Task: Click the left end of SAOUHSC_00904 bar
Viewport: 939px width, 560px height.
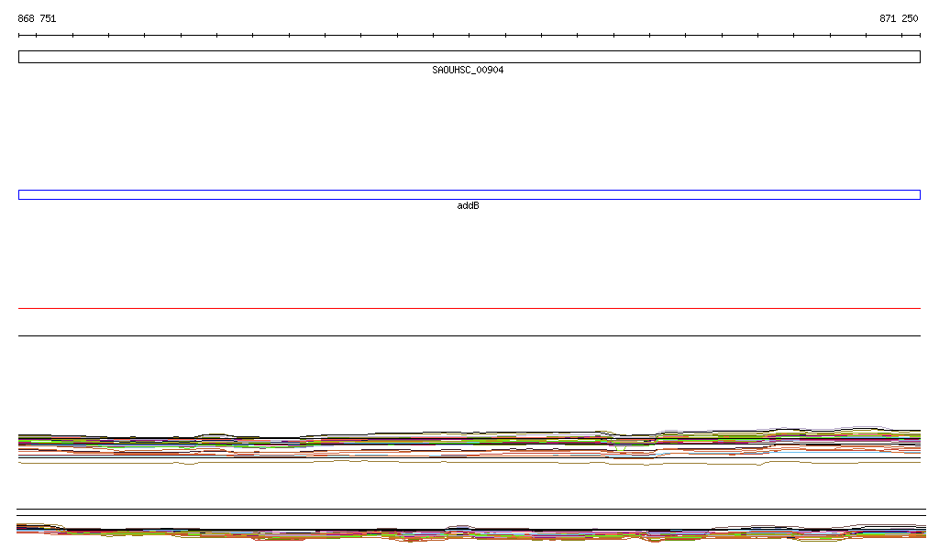Action: [x=19, y=57]
